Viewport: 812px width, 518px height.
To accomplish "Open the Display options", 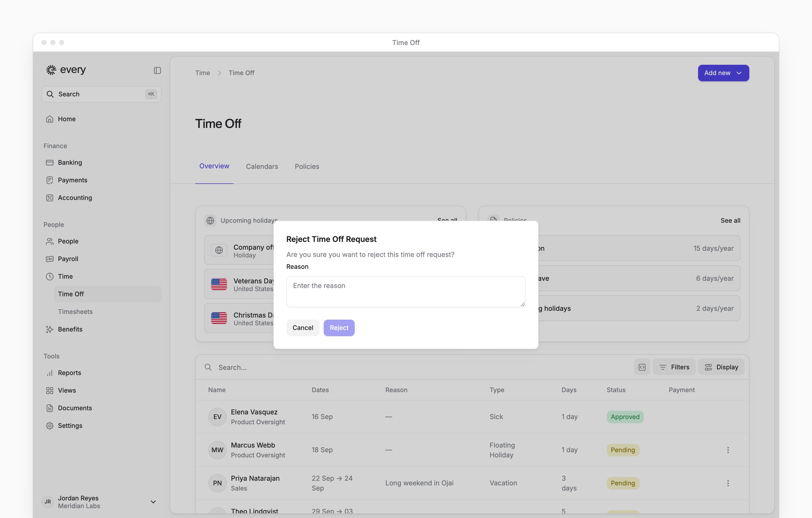I will point(721,367).
